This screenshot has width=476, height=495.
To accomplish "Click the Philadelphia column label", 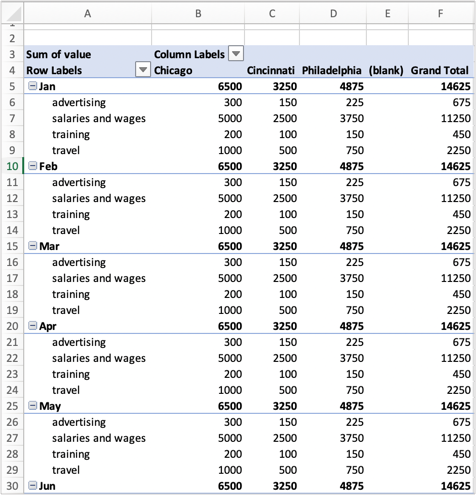I will [x=332, y=70].
